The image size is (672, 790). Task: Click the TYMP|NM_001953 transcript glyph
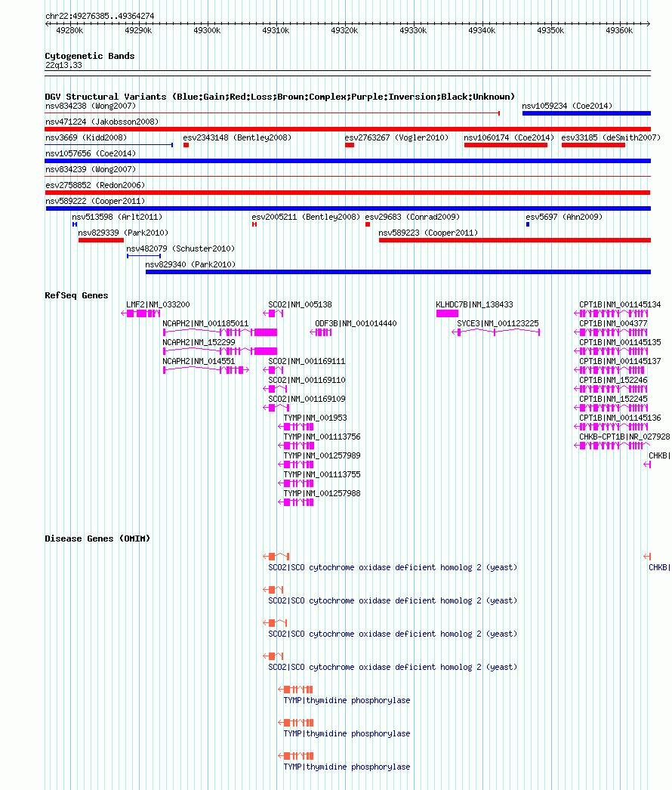pyautogui.click(x=296, y=427)
